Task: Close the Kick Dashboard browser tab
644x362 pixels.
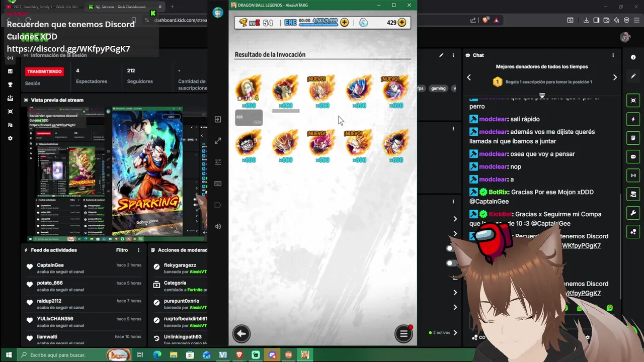Action: 160,7
